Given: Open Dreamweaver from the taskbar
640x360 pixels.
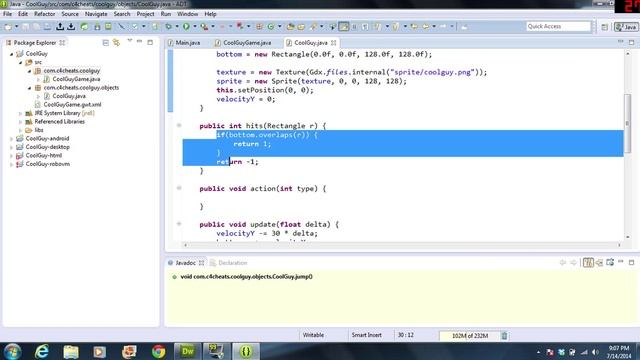Looking at the screenshot, I should click(x=187, y=351).
